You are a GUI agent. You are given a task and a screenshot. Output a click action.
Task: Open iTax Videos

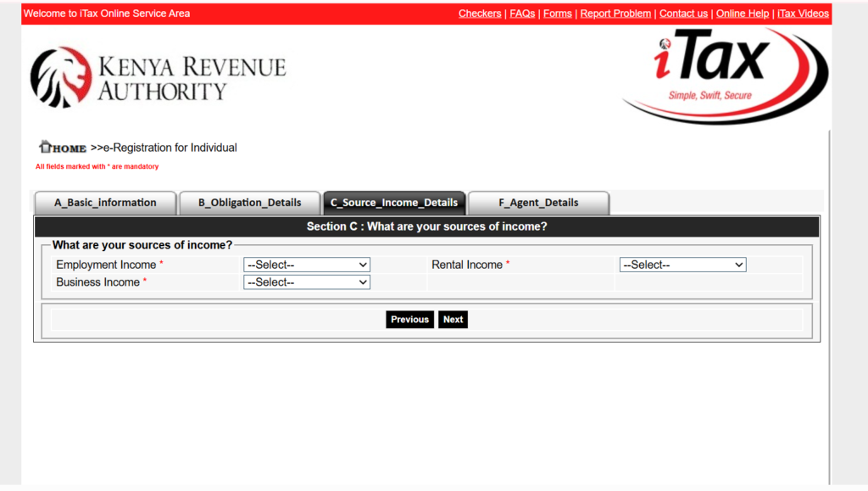pyautogui.click(x=803, y=13)
